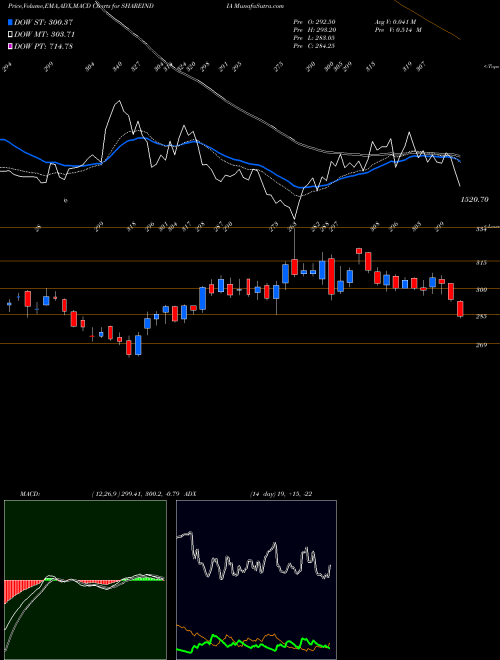The image size is (500, 660).
Task: Click the '1520.70' value label
Action: tap(474, 200)
